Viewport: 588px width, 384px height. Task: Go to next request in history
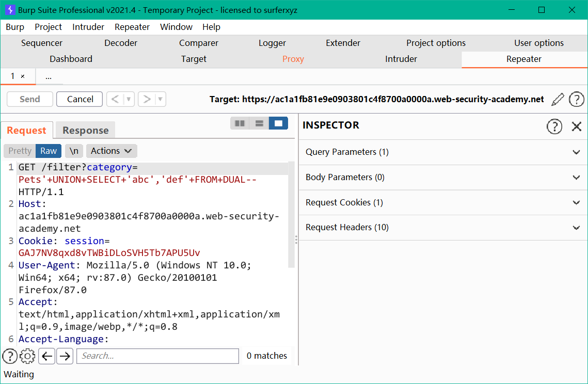(x=147, y=99)
